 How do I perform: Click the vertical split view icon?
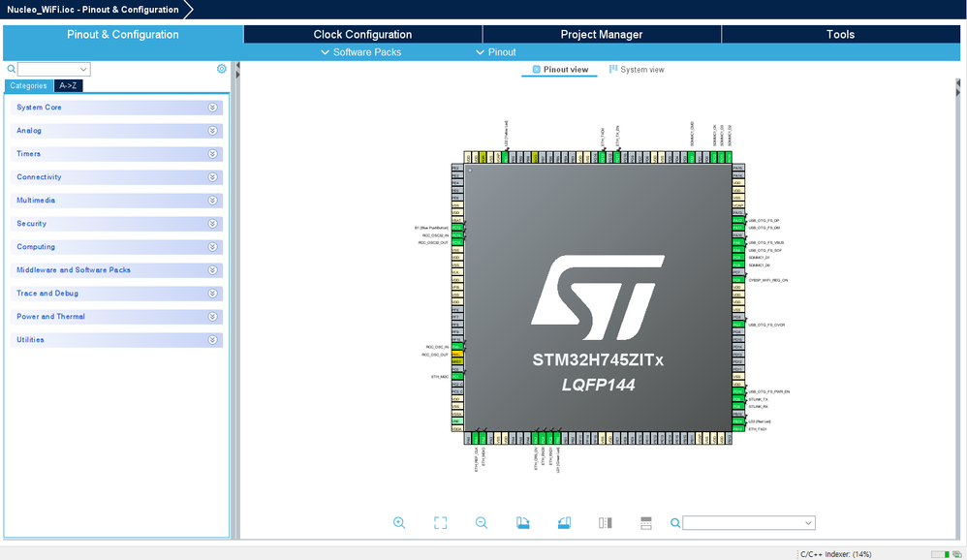(606, 523)
